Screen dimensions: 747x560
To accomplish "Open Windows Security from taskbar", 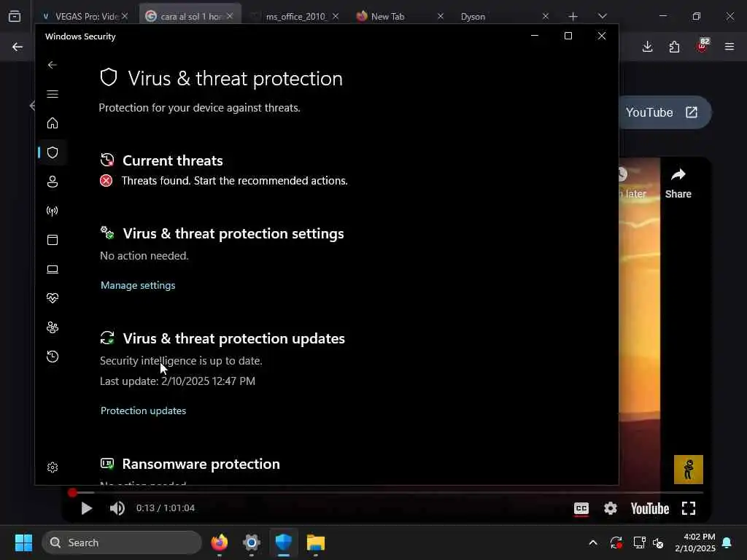I will [x=284, y=542].
